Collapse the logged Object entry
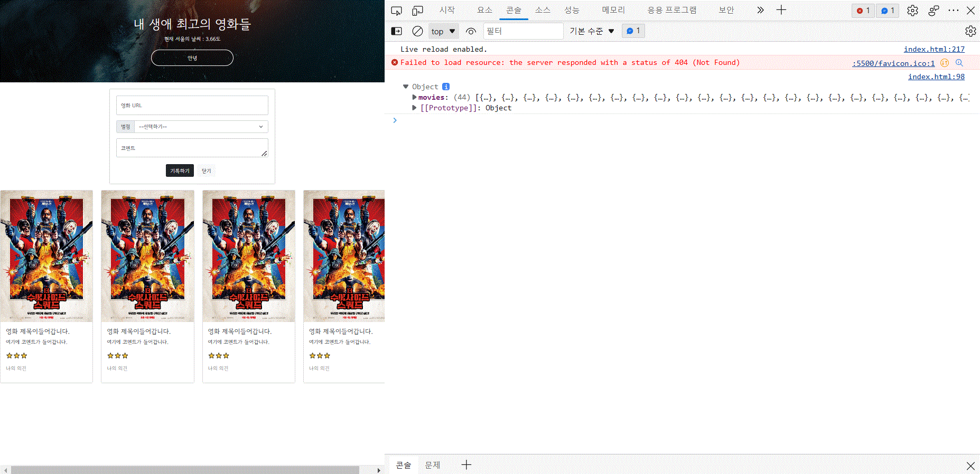Screen dimensions: 980x474 406,87
